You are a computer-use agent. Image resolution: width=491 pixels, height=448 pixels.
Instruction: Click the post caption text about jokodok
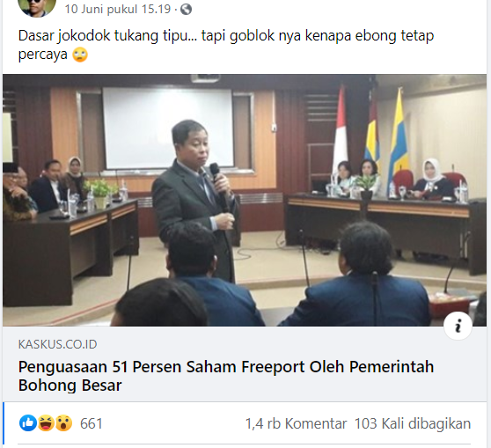coord(226,45)
